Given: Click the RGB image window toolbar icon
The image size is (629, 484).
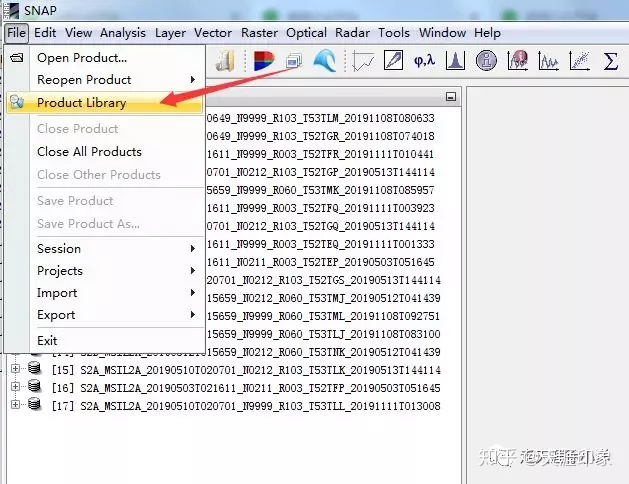Looking at the screenshot, I should [264, 61].
